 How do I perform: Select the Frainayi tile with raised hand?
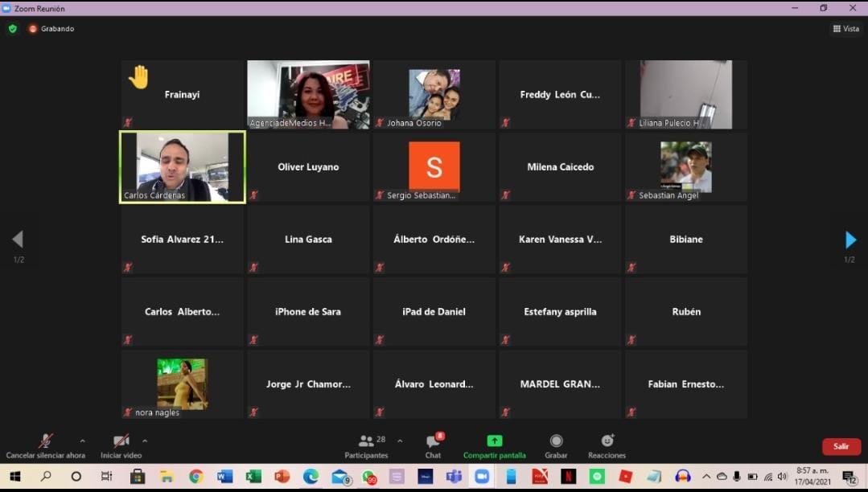[183, 94]
